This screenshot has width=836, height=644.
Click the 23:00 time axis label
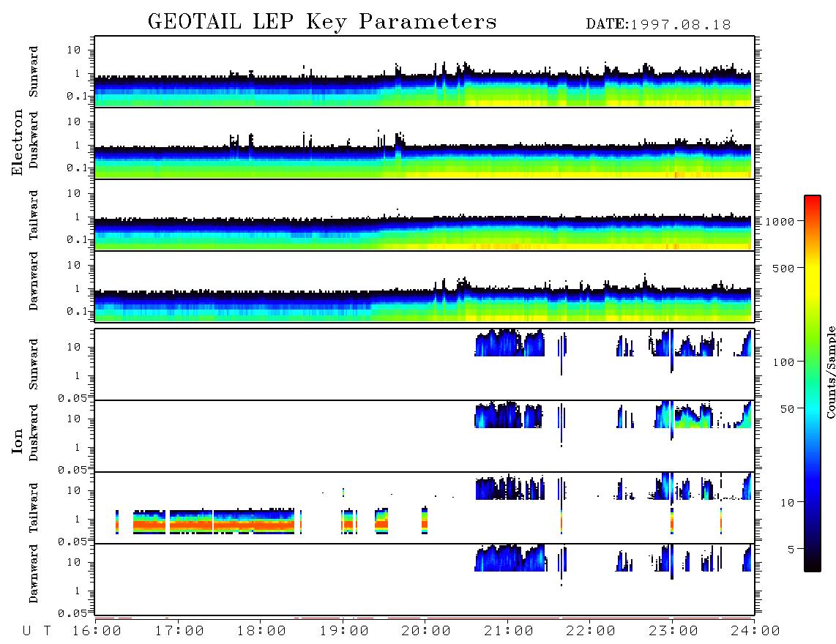tap(673, 632)
